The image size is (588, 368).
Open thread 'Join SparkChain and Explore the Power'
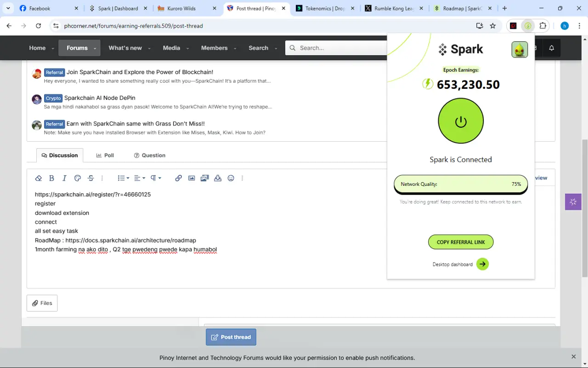140,72
